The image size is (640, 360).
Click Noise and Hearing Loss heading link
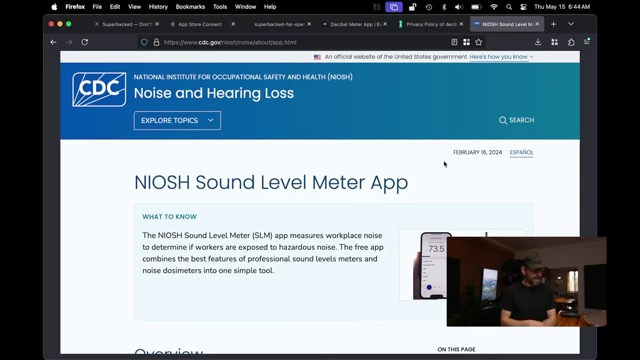214,93
